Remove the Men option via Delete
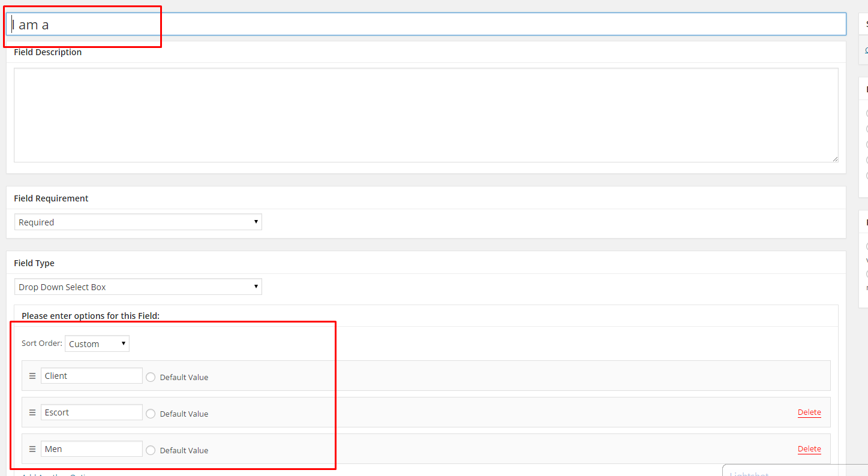 tap(809, 449)
